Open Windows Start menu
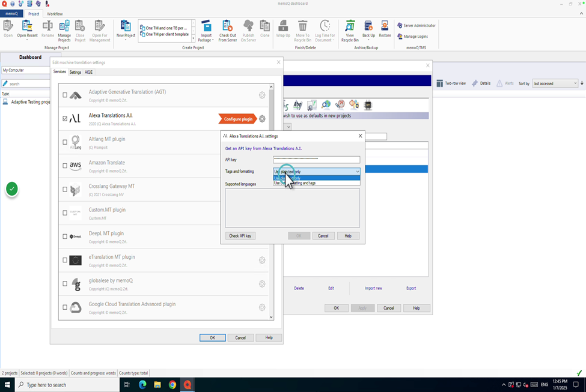 click(7, 385)
